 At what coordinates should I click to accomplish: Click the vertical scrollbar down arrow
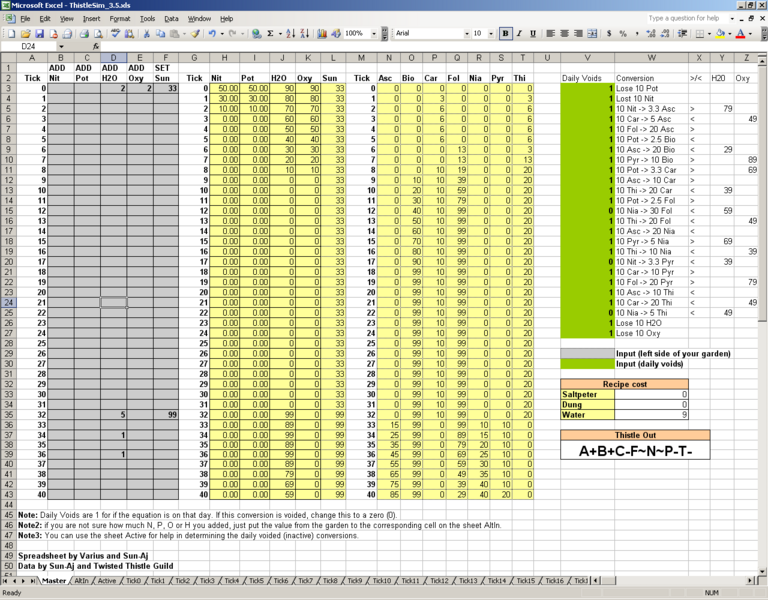click(762, 571)
